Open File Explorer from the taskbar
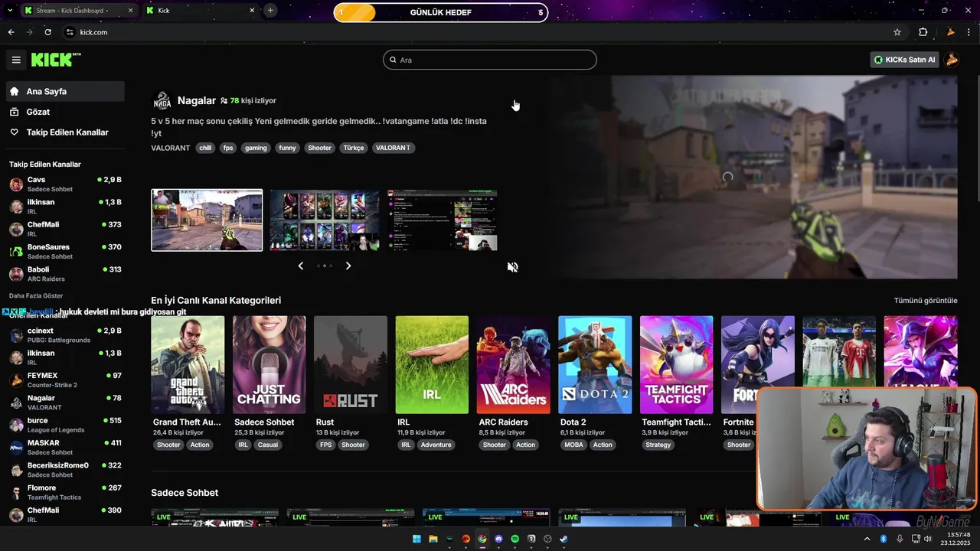The image size is (980, 551). coord(433,539)
